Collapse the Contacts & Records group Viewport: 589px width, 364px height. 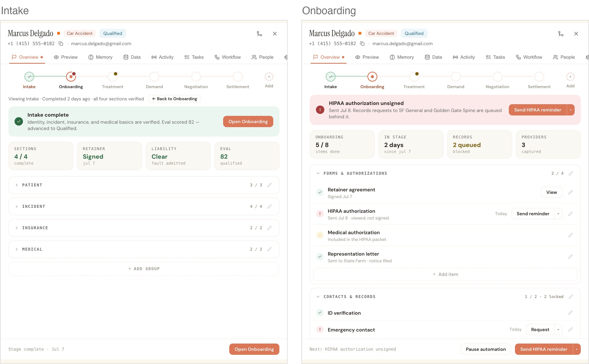pos(318,297)
